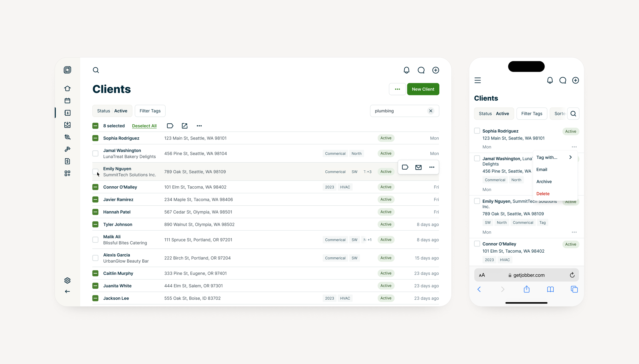Open Safari tabs overview
Viewport: 639px width, 364px height.
574,289
